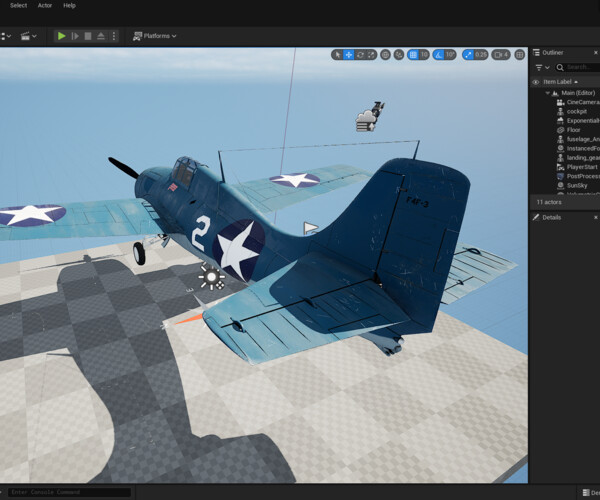Toggle scale snapping icon
This screenshot has height=500, width=600.
[468, 55]
